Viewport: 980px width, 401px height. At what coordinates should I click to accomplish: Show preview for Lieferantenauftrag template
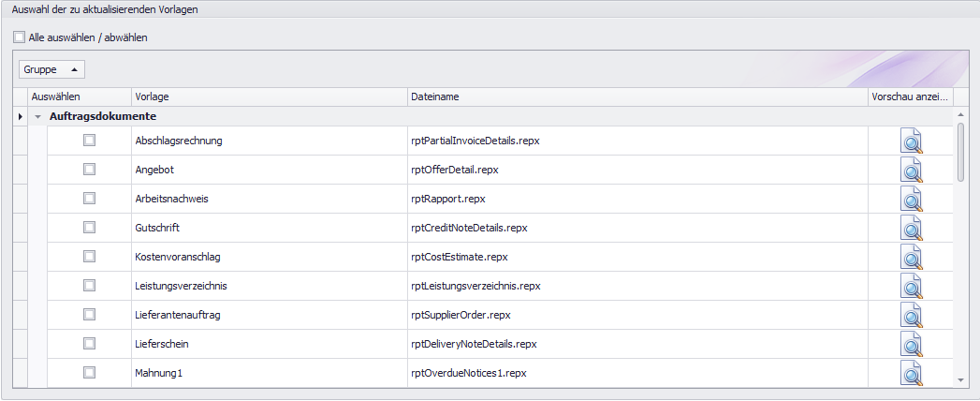click(911, 315)
